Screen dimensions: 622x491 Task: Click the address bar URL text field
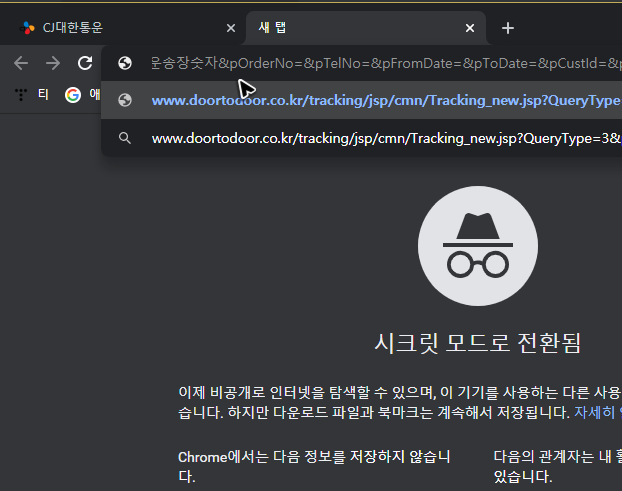(386, 63)
